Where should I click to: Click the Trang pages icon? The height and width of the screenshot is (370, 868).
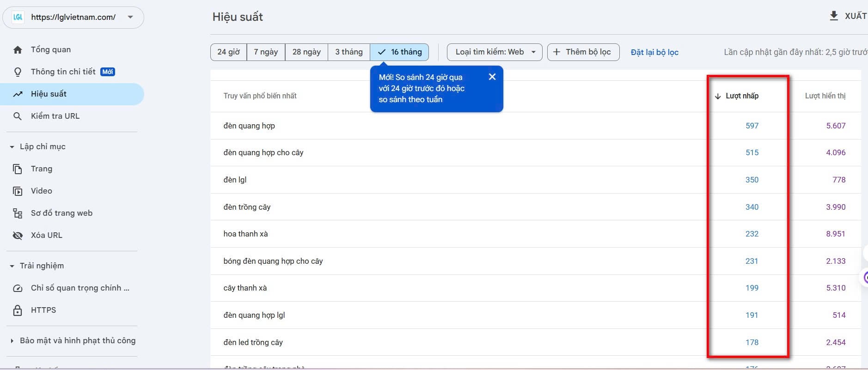[18, 169]
